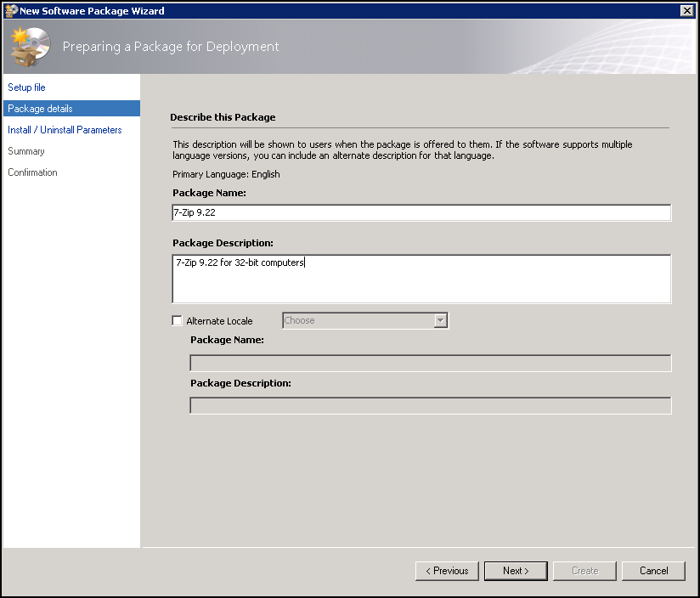Cancel the package wizard
The height and width of the screenshot is (598, 700).
[x=653, y=571]
